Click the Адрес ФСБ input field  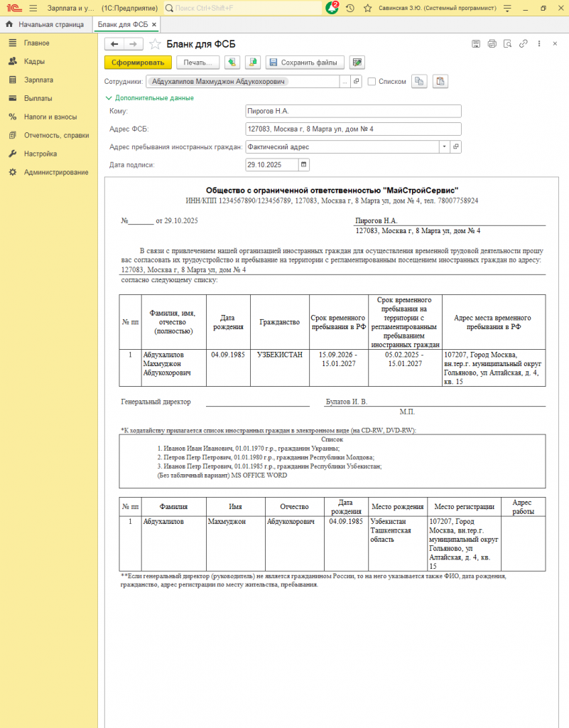click(353, 129)
